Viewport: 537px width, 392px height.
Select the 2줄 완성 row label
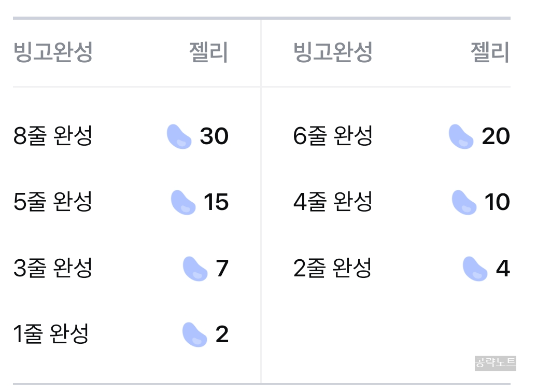pos(333,268)
